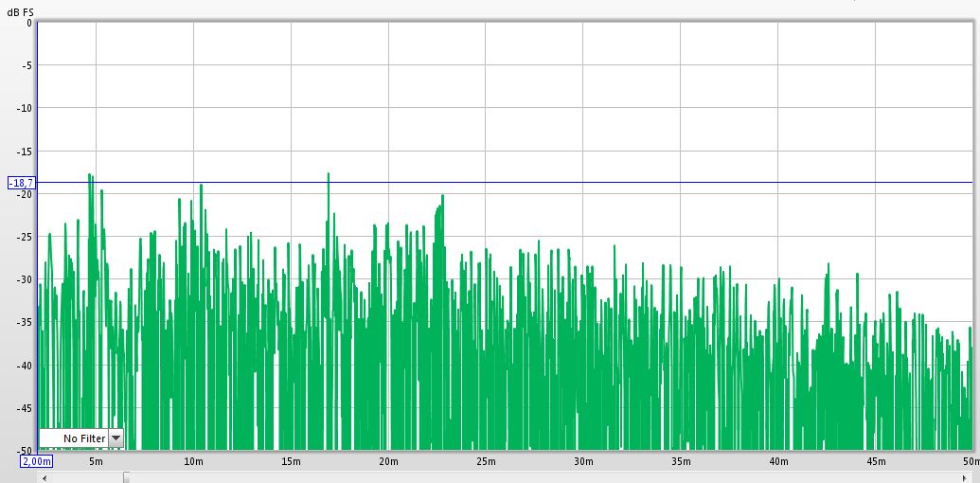Click the 30m time axis label
The height and width of the screenshot is (483, 980).
point(583,461)
